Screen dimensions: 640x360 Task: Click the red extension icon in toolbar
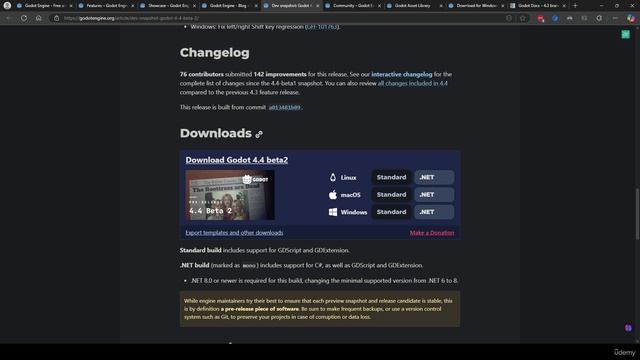click(x=540, y=18)
